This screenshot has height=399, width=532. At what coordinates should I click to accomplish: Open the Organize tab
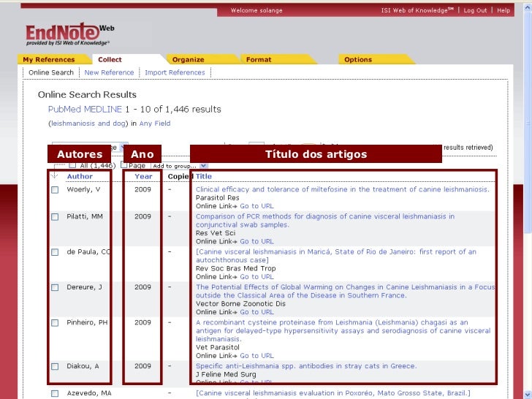(x=188, y=60)
